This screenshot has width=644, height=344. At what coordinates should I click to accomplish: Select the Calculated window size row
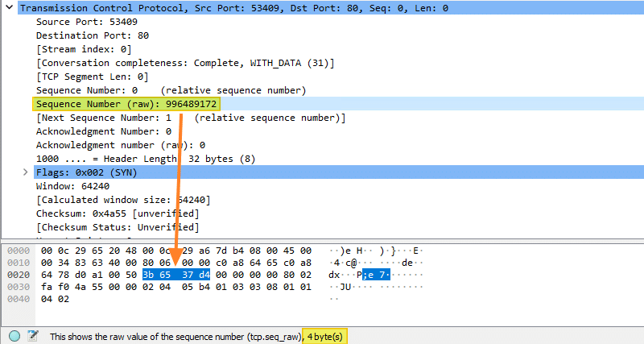(116, 200)
